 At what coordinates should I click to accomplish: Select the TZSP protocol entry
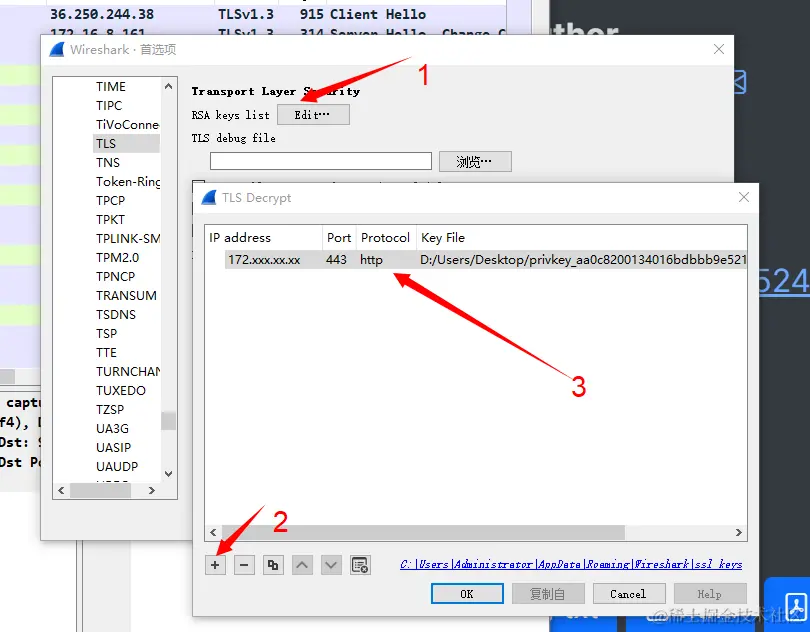coord(110,410)
